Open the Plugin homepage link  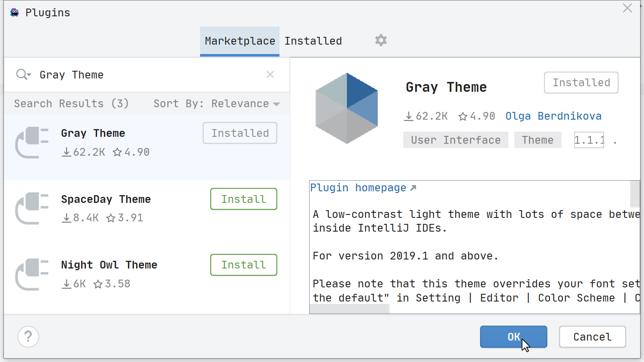tap(358, 187)
